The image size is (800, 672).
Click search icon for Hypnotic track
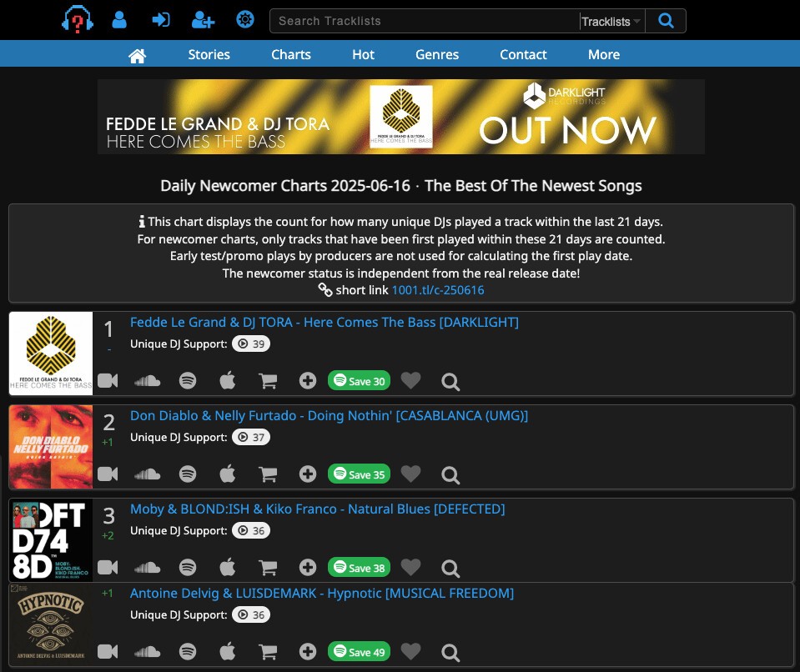click(450, 653)
